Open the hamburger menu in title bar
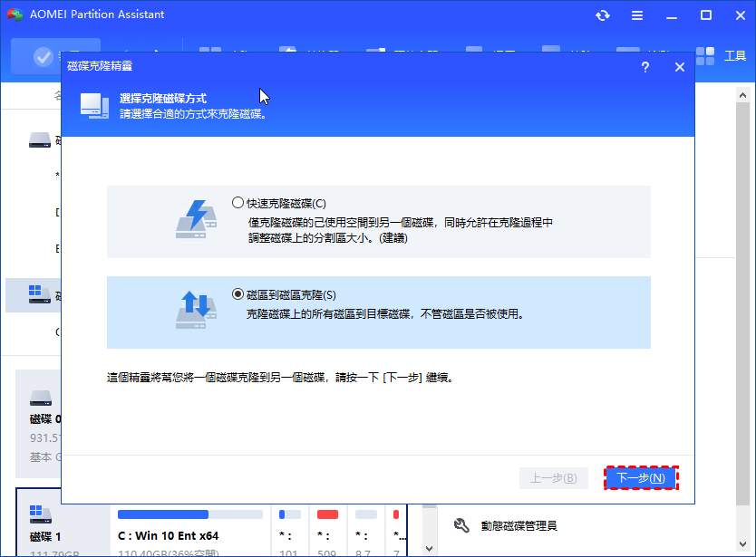 coord(637,15)
